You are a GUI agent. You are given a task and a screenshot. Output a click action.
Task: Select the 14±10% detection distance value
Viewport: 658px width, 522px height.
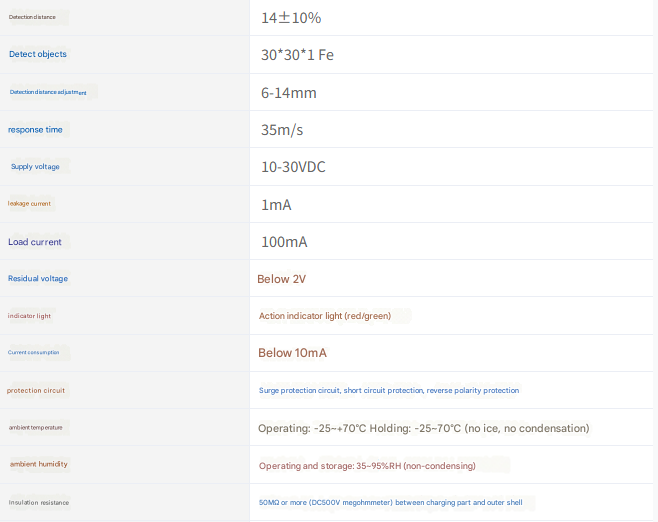point(291,18)
